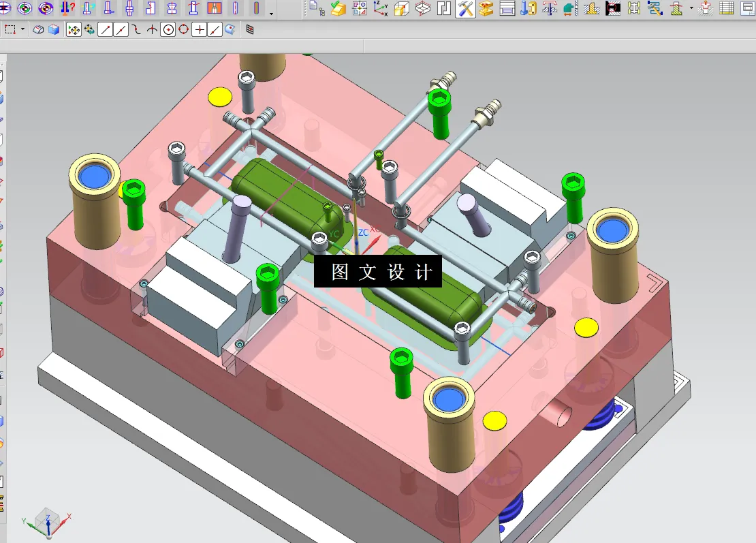Click the green hatched Electrode icon
This screenshot has height=543, width=756.
[x=676, y=7]
